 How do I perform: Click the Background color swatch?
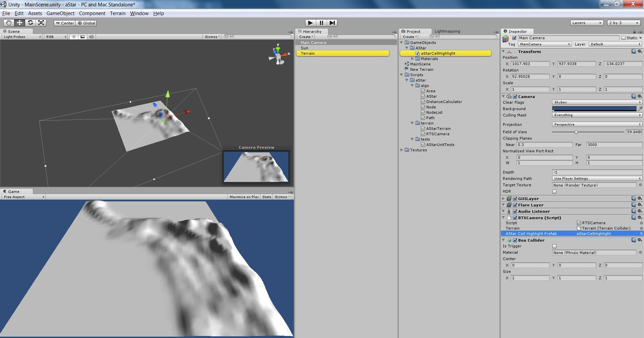click(x=594, y=109)
